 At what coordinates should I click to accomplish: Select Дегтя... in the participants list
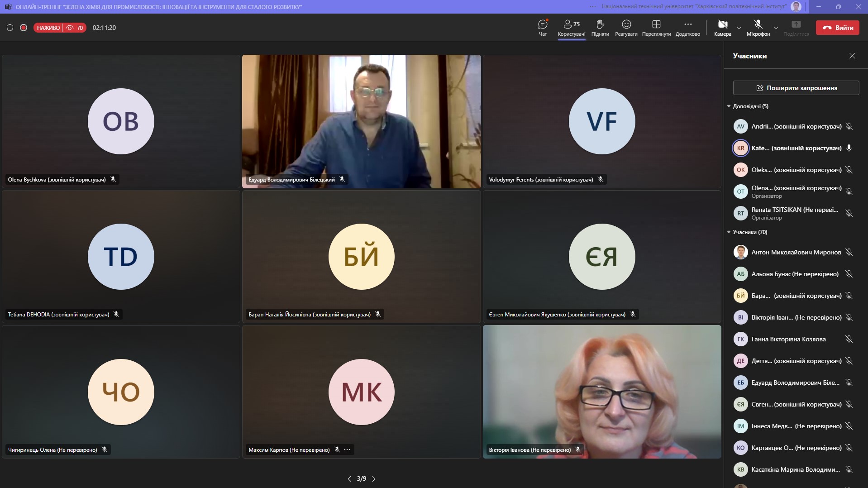click(x=794, y=361)
